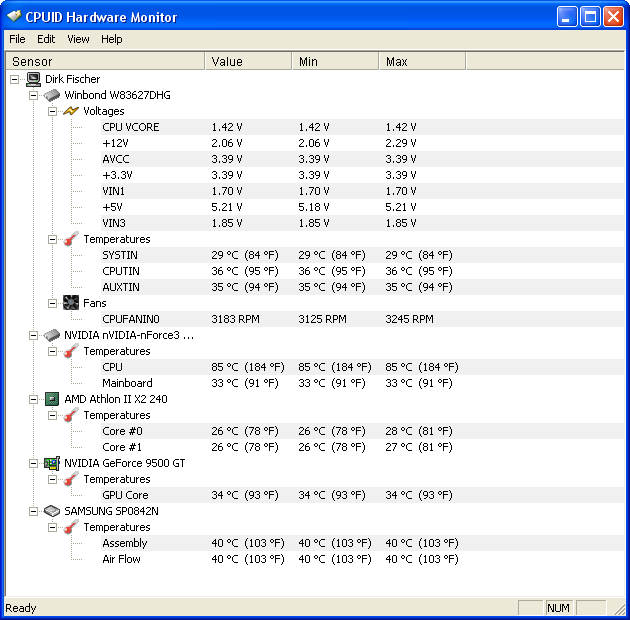The height and width of the screenshot is (620, 630).
Task: Click the window resize grip corner
Action: 619,609
